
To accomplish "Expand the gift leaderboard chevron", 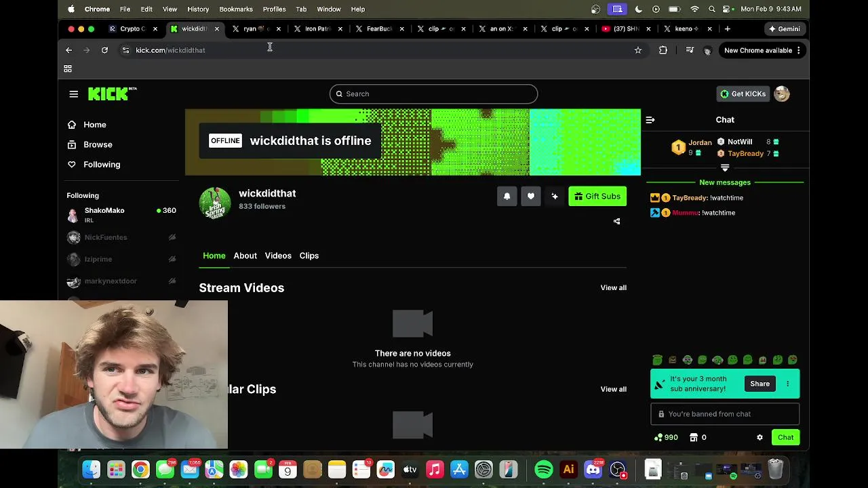I will pyautogui.click(x=725, y=167).
